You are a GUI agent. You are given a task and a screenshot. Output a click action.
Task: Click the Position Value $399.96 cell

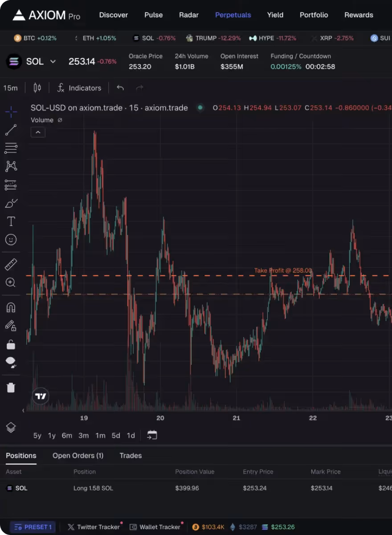(x=187, y=488)
